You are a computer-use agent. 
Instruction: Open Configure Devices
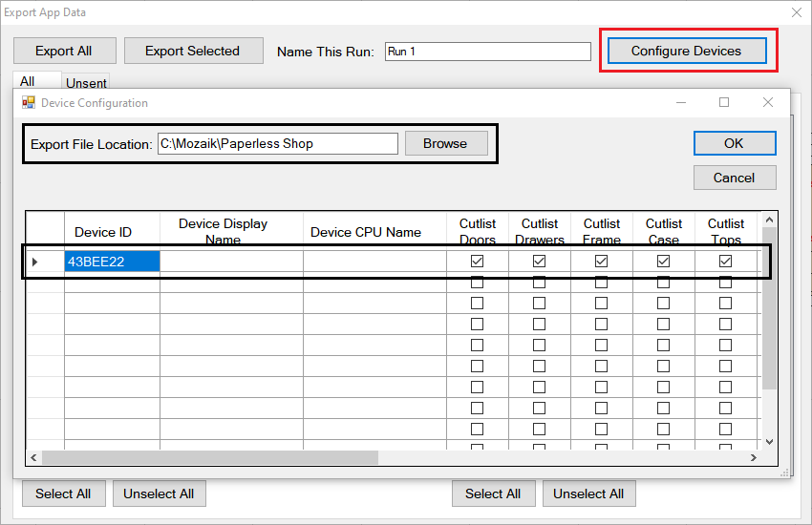click(686, 51)
